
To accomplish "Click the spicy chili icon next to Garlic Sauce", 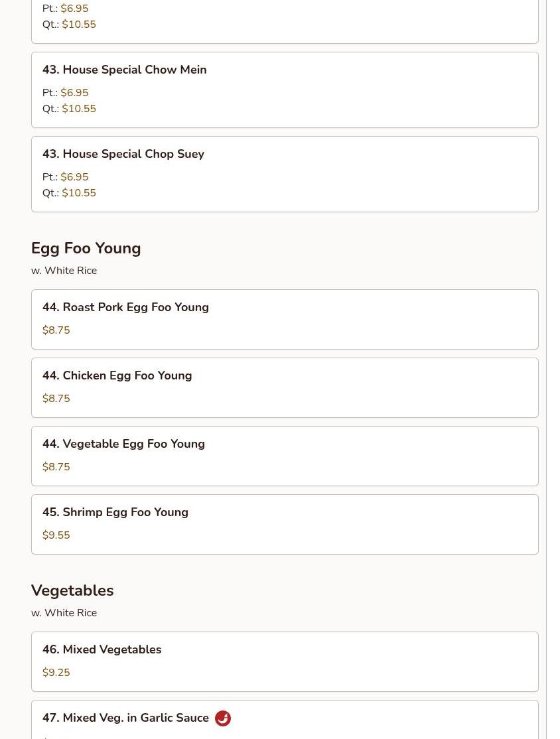I will [x=223, y=718].
